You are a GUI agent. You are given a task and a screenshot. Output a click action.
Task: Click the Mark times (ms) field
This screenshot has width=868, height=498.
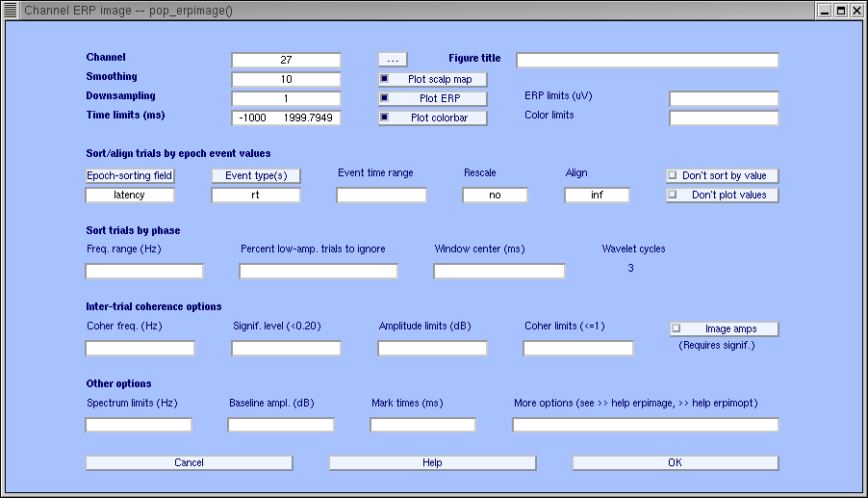point(422,425)
